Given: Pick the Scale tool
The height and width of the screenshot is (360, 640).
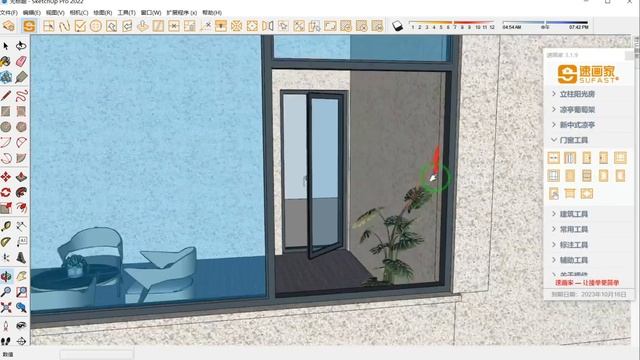Looking at the screenshot, I should (6, 208).
